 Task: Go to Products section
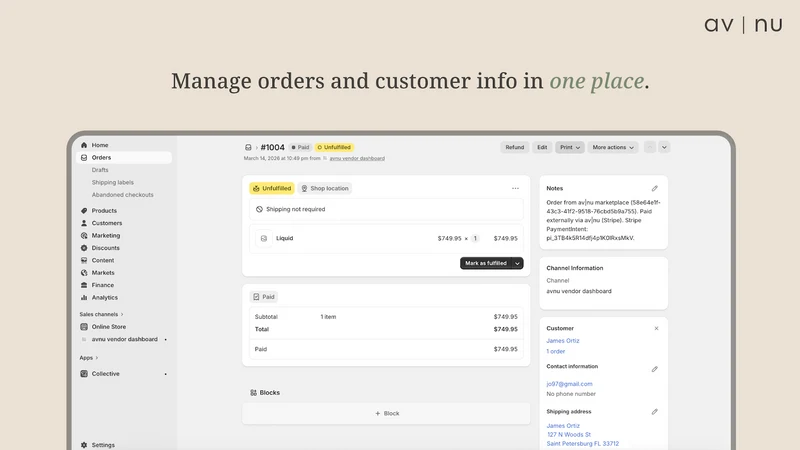click(x=104, y=210)
